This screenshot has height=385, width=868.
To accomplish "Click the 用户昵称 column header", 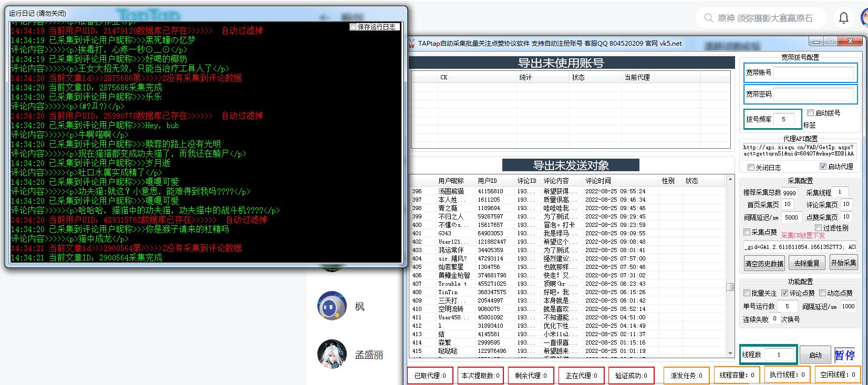I will (x=451, y=181).
